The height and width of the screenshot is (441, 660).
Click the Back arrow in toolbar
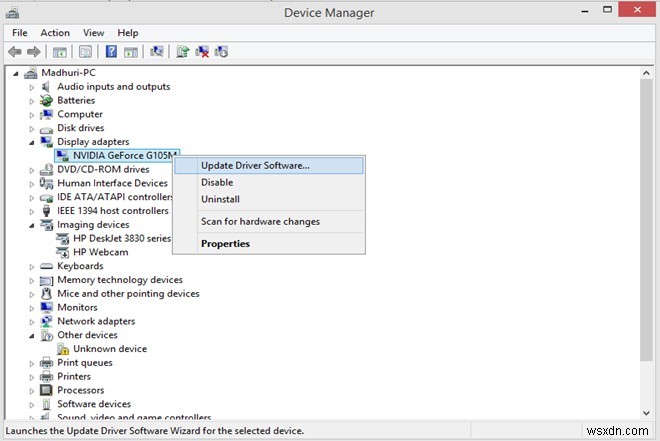coord(14,51)
